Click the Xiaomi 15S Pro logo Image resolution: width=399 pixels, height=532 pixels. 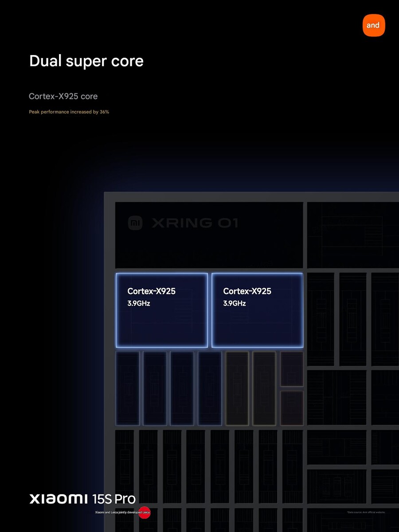click(82, 499)
